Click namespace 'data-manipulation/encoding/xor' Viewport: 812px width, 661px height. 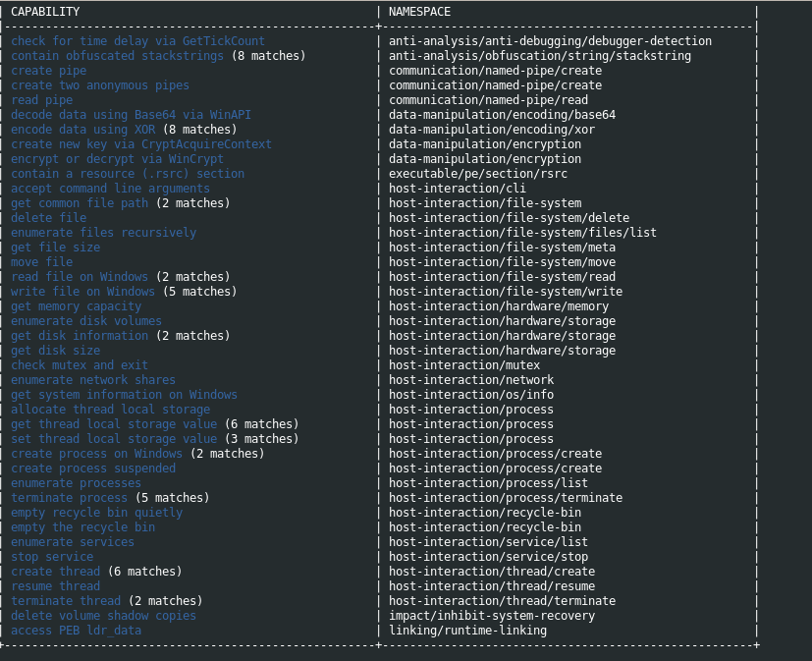492,130
